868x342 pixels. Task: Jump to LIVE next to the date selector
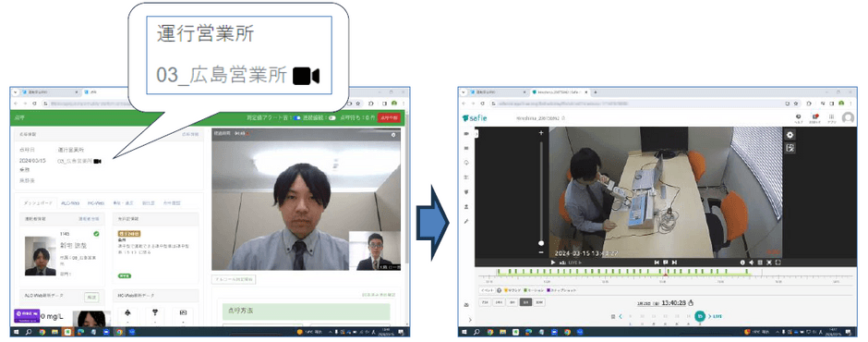[x=715, y=316]
